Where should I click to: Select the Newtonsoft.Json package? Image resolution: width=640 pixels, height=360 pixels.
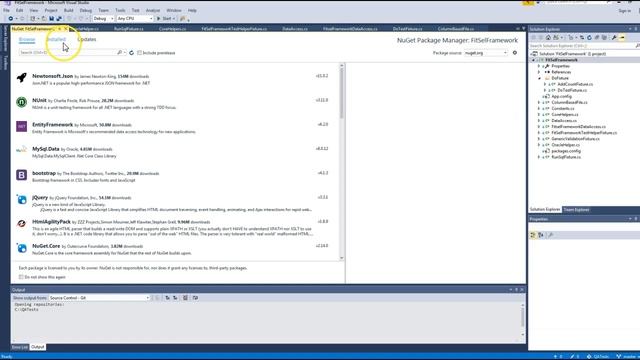[x=176, y=79]
